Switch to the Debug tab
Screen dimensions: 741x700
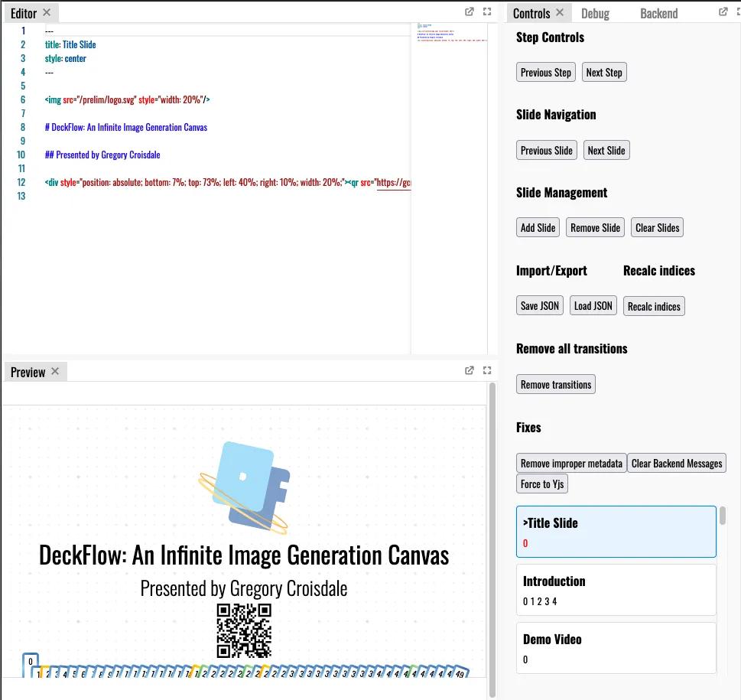click(x=595, y=14)
